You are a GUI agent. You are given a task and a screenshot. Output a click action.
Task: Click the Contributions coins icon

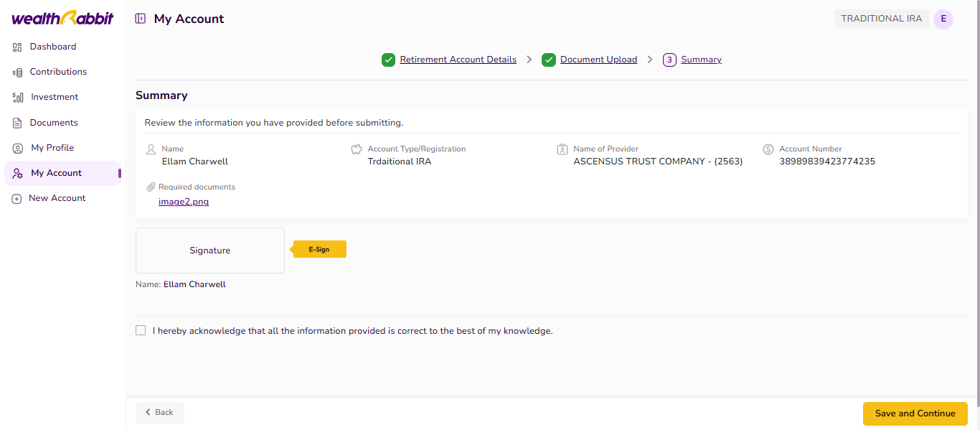17,73
